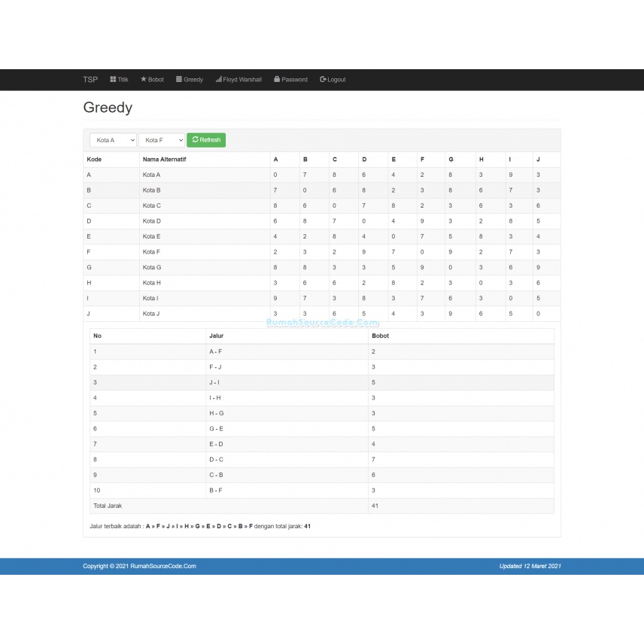Image resolution: width=644 pixels, height=644 pixels.
Task: Click the Greedy page heading
Action: (108, 108)
